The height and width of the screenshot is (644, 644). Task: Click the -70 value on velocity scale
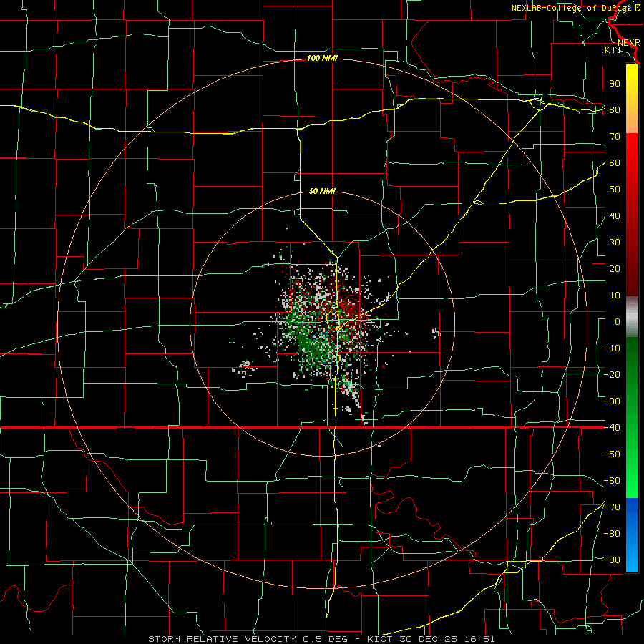click(x=612, y=507)
